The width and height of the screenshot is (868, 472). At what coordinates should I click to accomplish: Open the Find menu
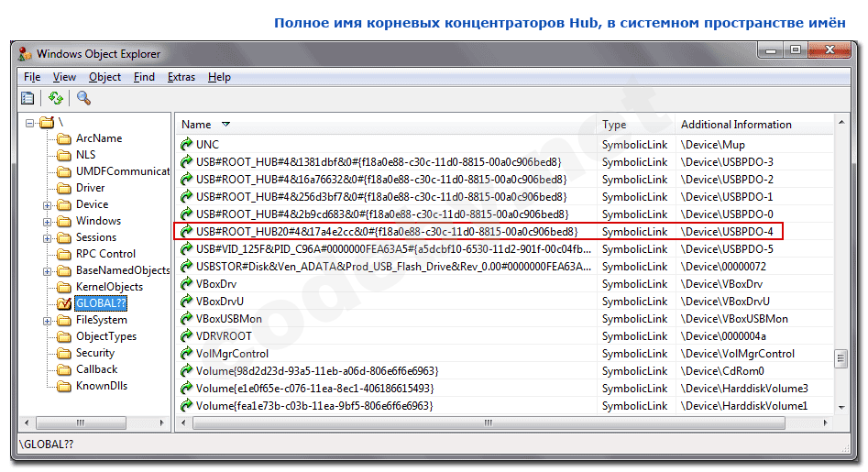pyautogui.click(x=144, y=77)
